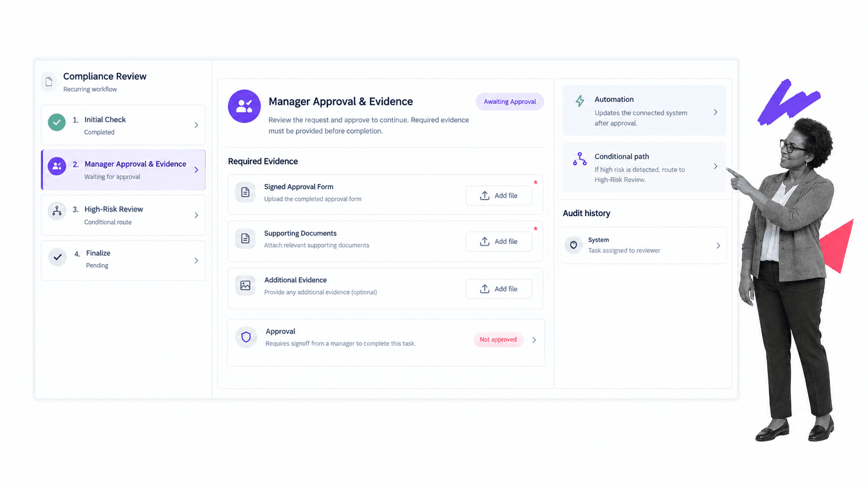This screenshot has width=868, height=489.
Task: Click 'Requires signoff from a manager' description
Action: [x=341, y=343]
